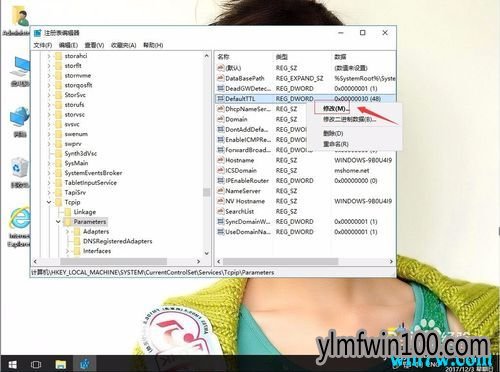The image size is (500, 372).
Task: Open the 编辑(E) menu
Action: (68, 45)
